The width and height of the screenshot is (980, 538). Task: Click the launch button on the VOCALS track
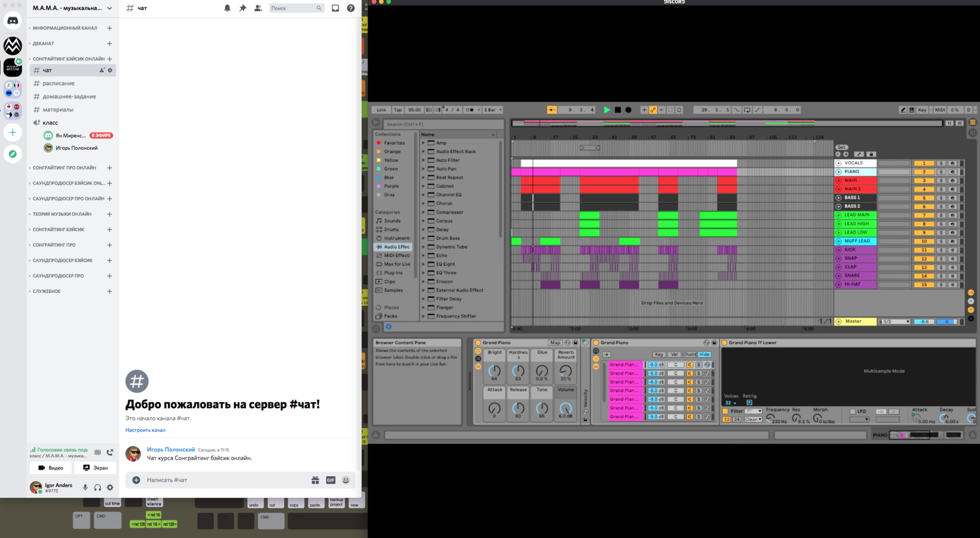click(838, 163)
